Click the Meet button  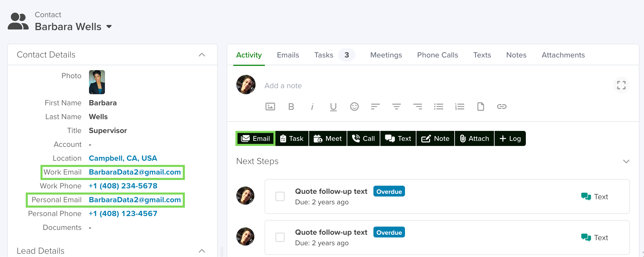(328, 138)
